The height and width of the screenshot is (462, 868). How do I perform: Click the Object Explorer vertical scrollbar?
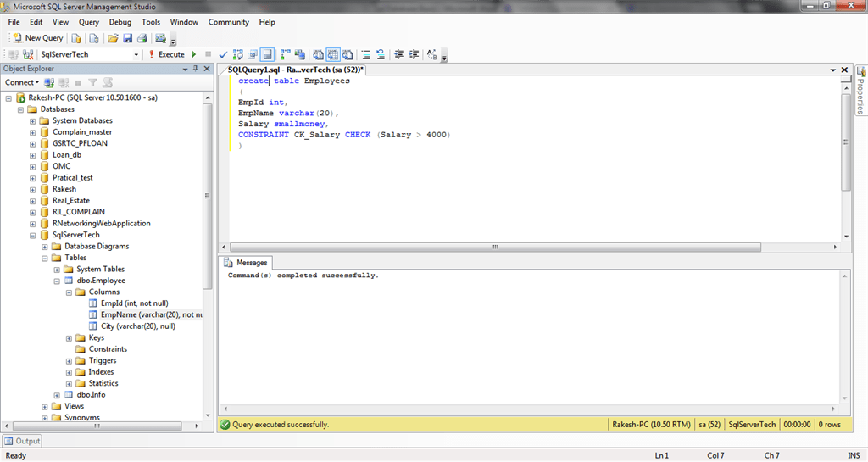coord(208,197)
